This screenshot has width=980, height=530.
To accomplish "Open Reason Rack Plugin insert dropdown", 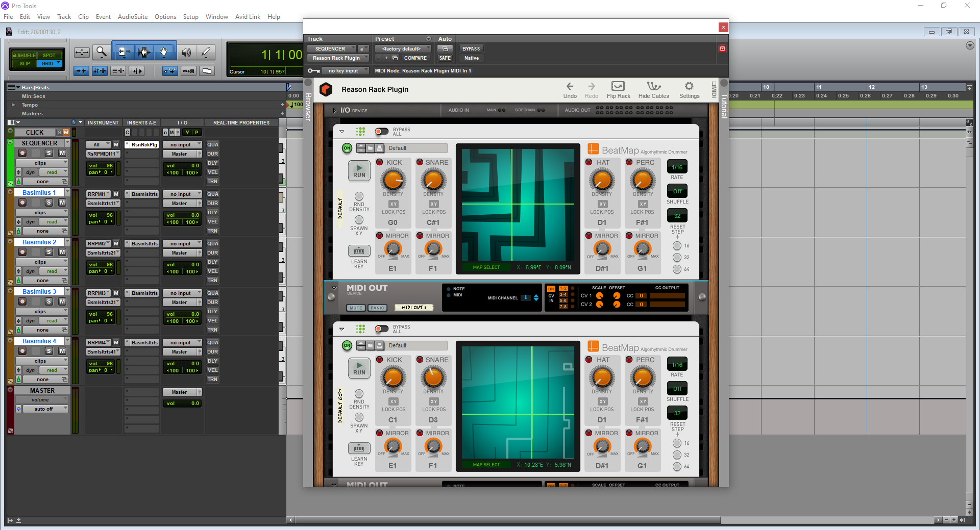I will [x=337, y=58].
